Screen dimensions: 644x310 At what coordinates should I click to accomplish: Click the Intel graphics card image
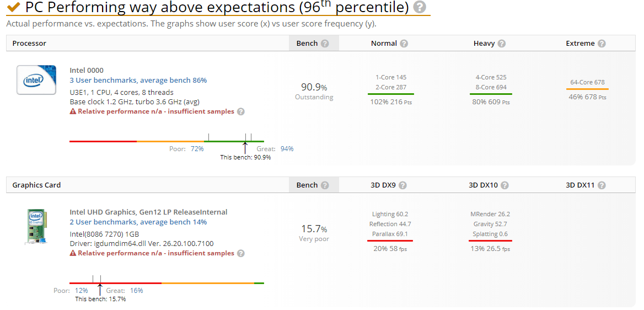36,226
